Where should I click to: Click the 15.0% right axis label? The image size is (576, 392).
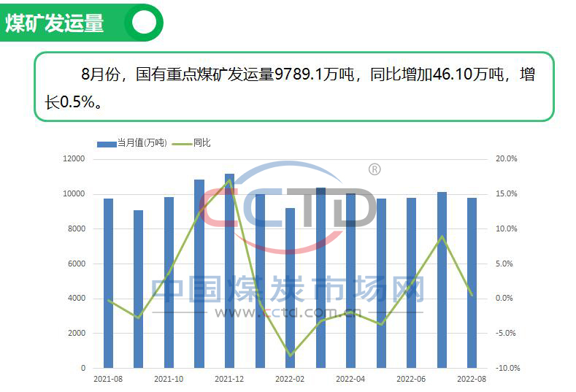point(506,193)
